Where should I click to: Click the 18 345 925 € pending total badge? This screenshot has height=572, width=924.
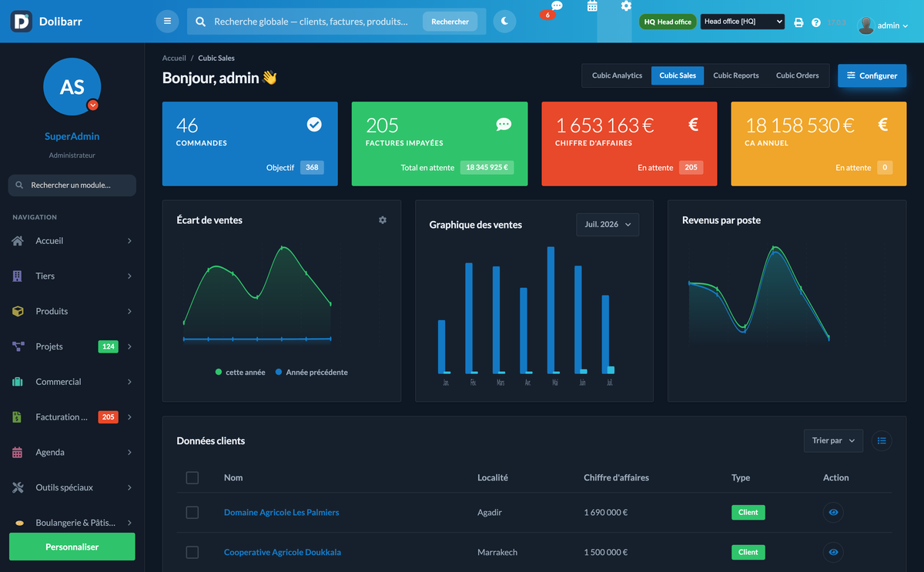point(488,167)
